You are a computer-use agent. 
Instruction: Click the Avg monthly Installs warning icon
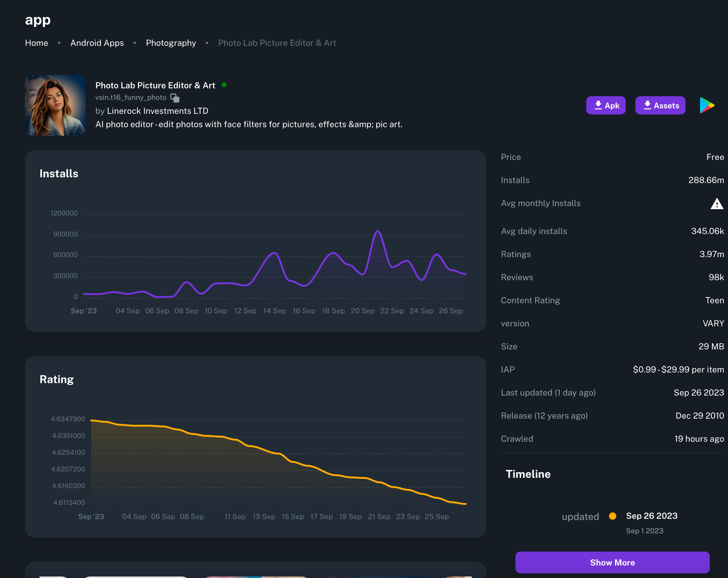pyautogui.click(x=716, y=204)
